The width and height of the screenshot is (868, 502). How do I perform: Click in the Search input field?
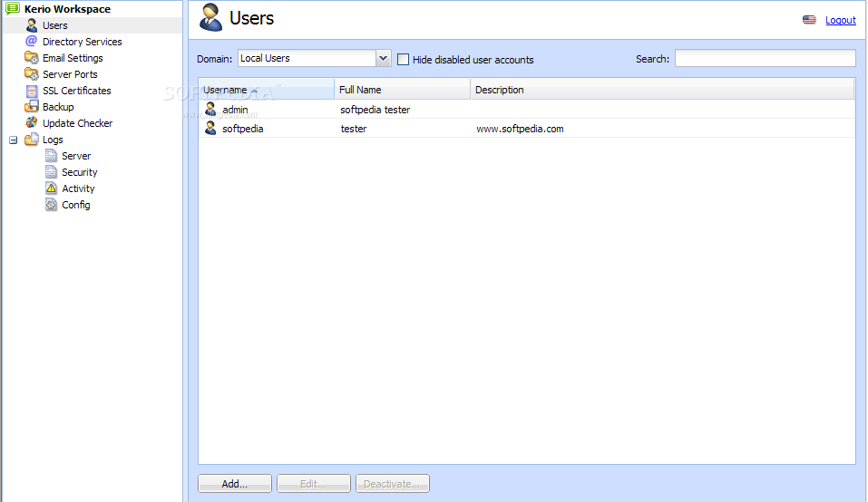click(x=765, y=58)
